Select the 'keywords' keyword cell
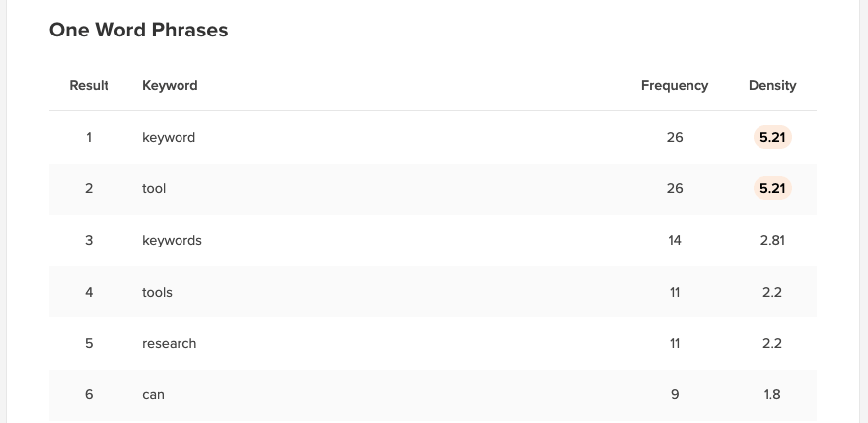868x423 pixels. coord(173,241)
